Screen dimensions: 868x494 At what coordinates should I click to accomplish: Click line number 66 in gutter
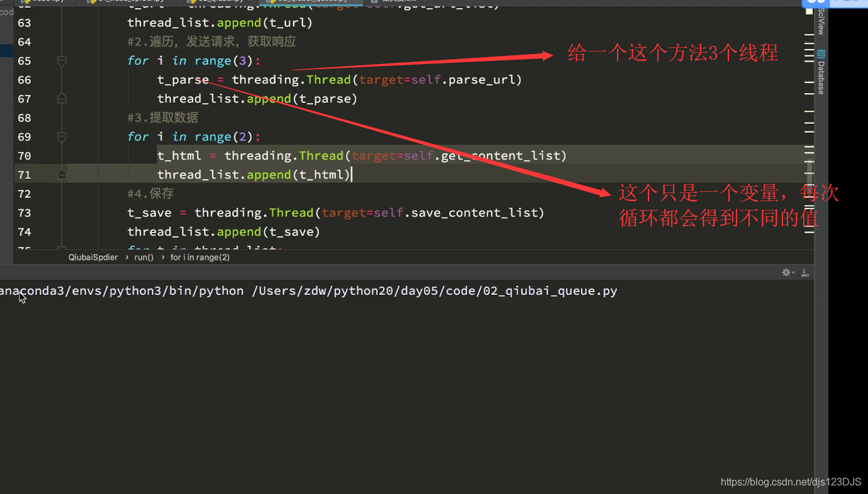coord(25,80)
